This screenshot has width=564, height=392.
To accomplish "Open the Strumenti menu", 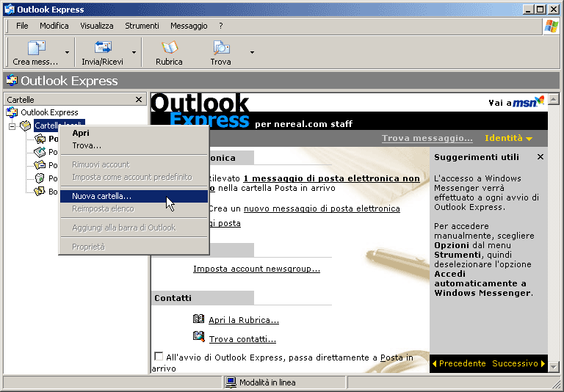I will coord(142,26).
